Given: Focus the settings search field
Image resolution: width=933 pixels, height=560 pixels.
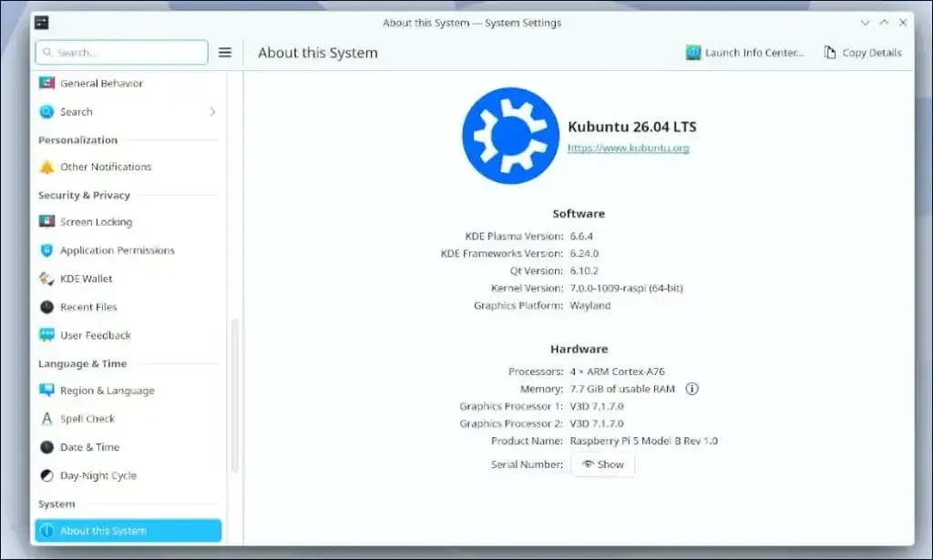Looking at the screenshot, I should (x=122, y=52).
